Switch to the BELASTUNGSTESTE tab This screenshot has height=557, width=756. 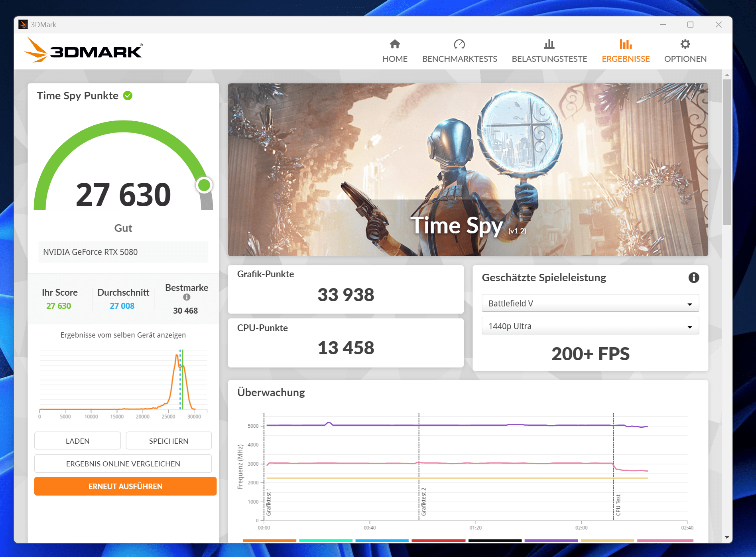click(549, 51)
